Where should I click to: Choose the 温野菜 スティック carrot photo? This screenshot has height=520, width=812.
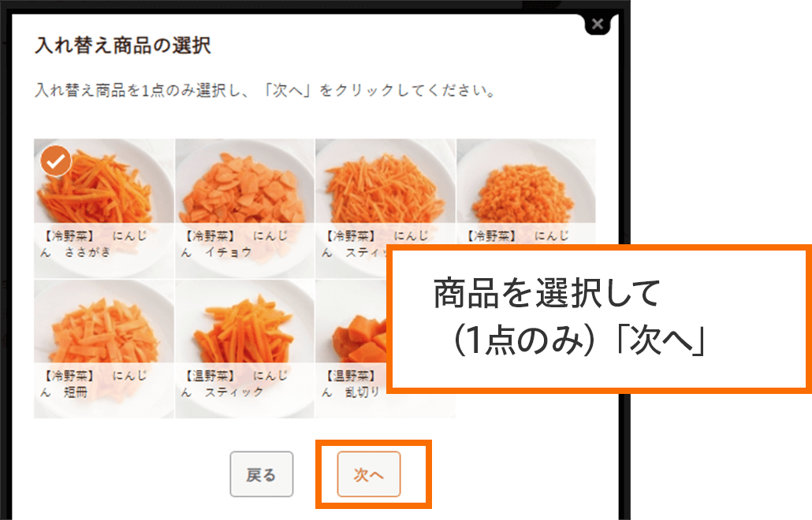coord(244,321)
